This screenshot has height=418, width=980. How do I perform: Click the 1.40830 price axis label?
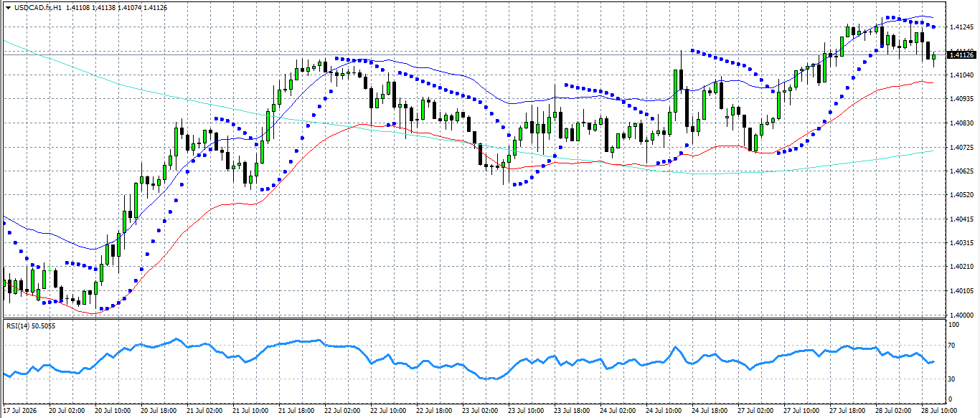(961, 123)
